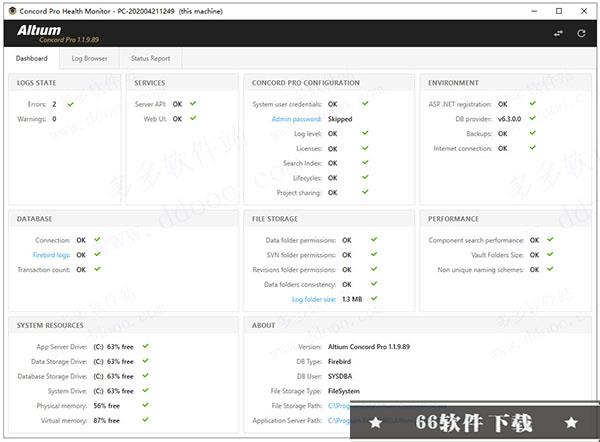This screenshot has height=442, width=600.
Task: Open the Log folder size link
Action: tap(314, 299)
